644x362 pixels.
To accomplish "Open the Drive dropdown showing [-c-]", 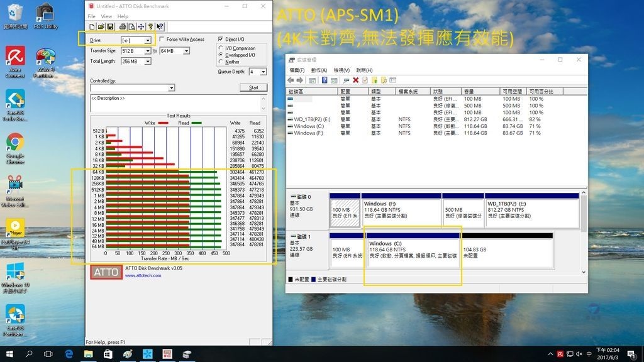I will click(x=148, y=40).
